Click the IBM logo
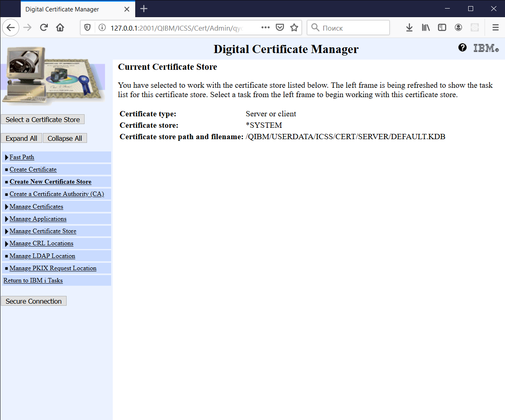505x420 pixels. coord(486,48)
